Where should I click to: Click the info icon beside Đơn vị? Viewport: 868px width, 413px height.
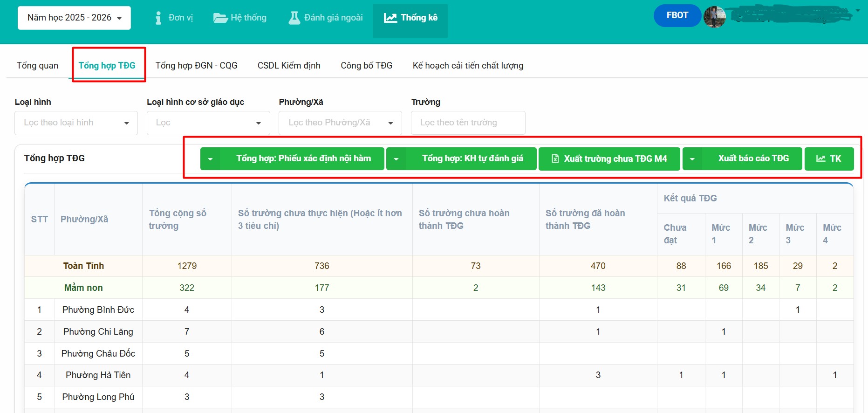coord(158,18)
